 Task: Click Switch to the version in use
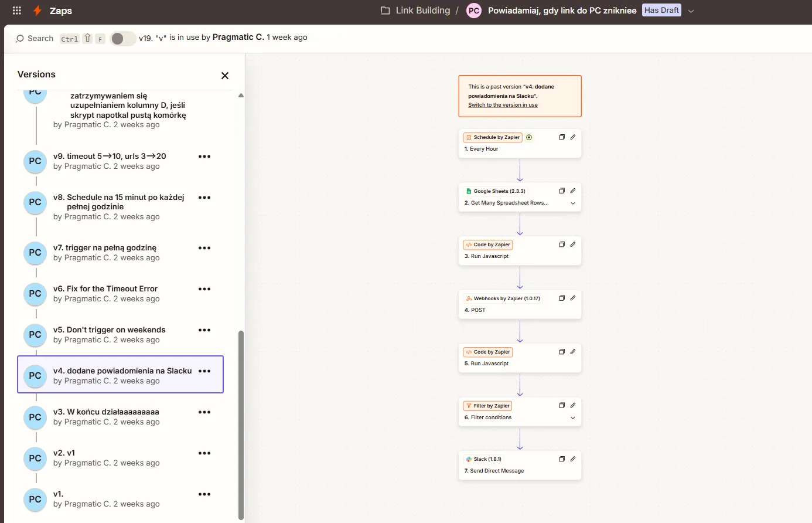(503, 105)
